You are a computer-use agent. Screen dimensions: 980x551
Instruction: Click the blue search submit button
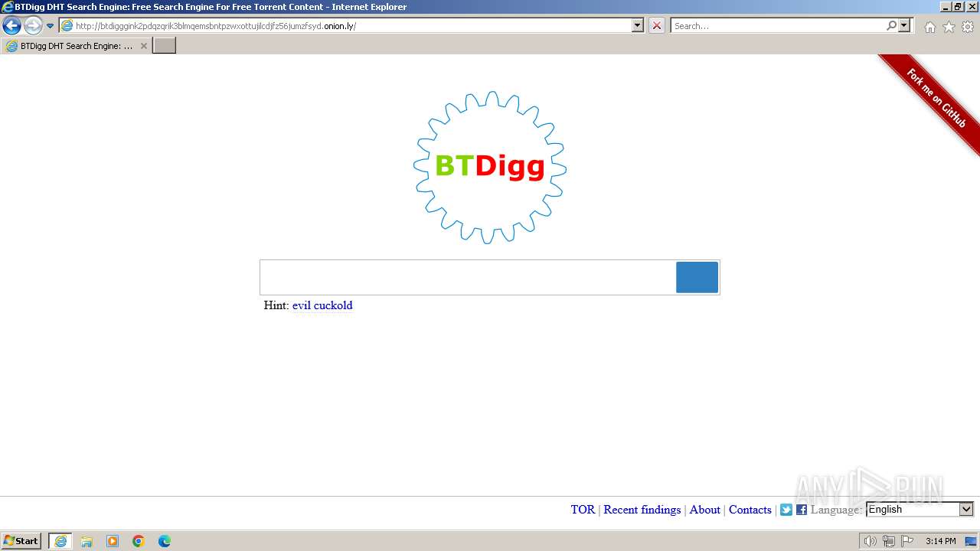click(697, 277)
